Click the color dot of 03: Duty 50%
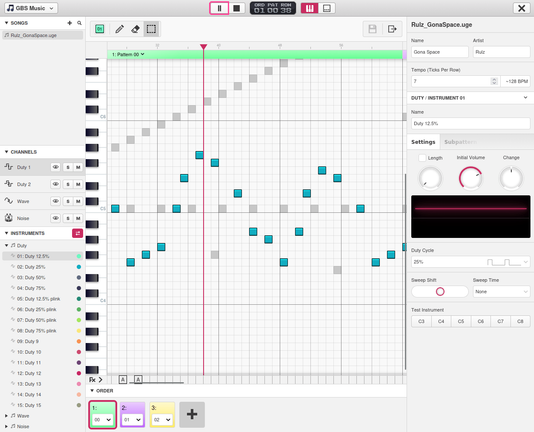Image resolution: width=534 pixels, height=432 pixels. point(79,277)
